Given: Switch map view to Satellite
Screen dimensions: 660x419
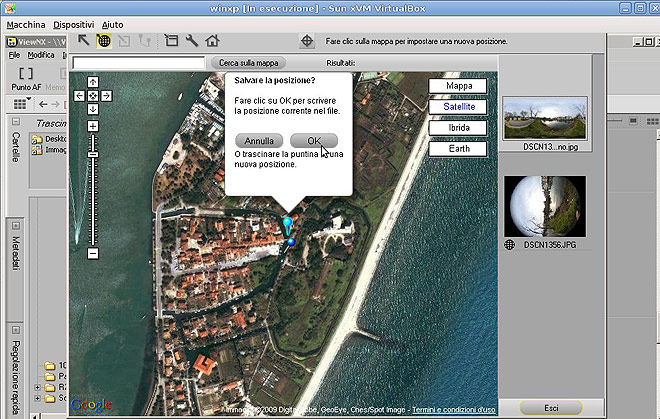Looking at the screenshot, I should 458,107.
